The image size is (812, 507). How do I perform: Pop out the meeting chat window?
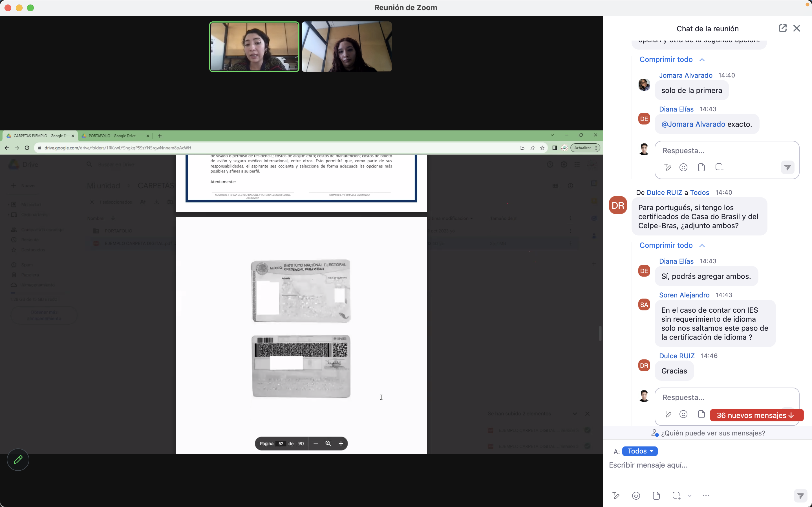[x=782, y=28]
